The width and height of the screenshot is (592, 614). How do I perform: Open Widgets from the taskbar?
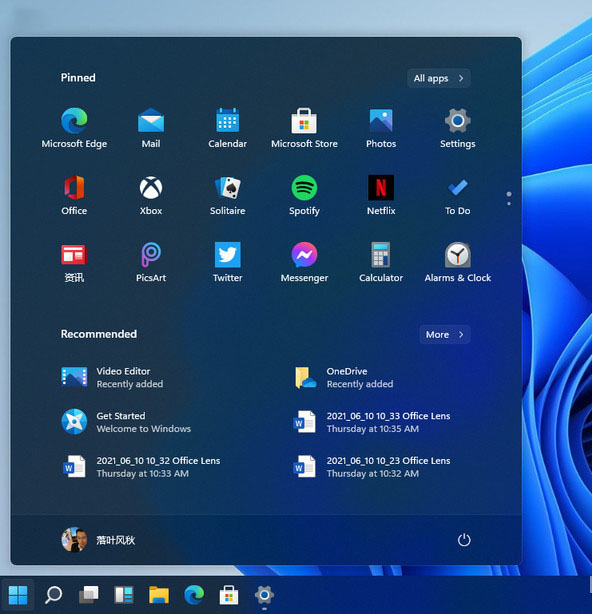click(x=124, y=595)
